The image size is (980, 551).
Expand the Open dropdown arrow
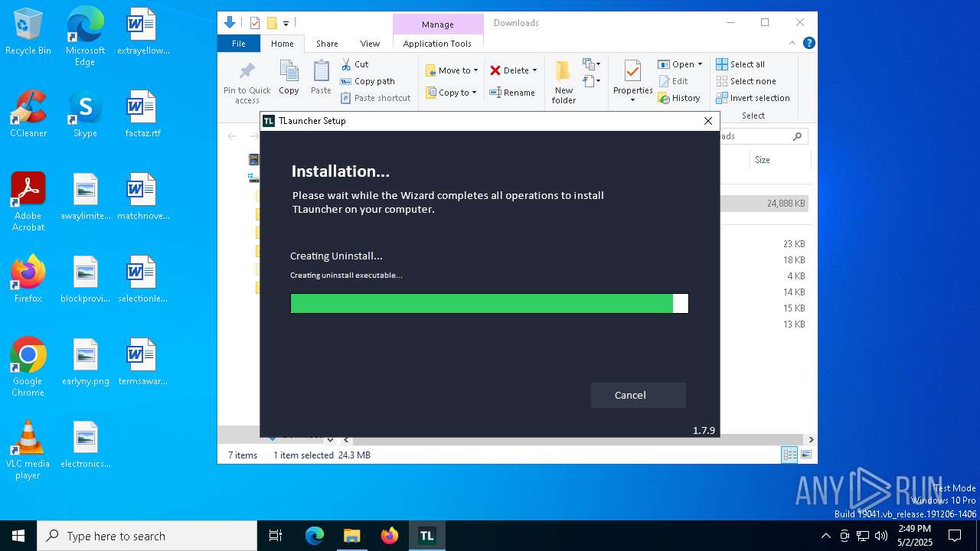(700, 64)
